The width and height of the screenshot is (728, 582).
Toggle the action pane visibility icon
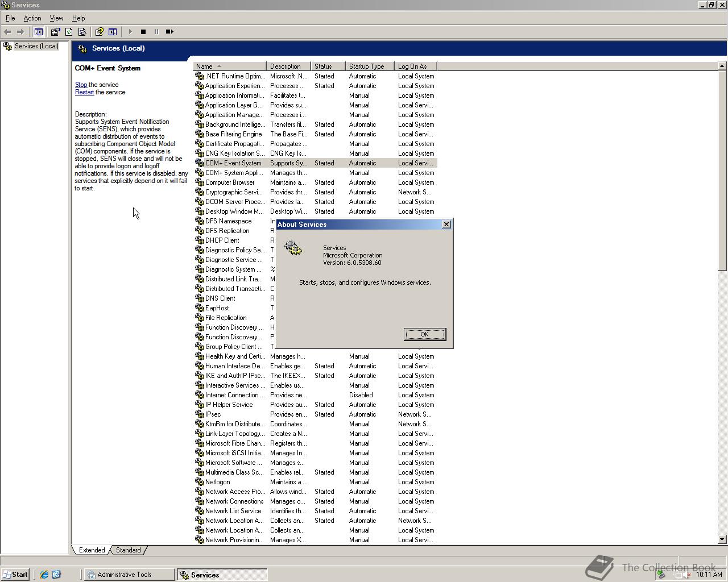point(113,32)
